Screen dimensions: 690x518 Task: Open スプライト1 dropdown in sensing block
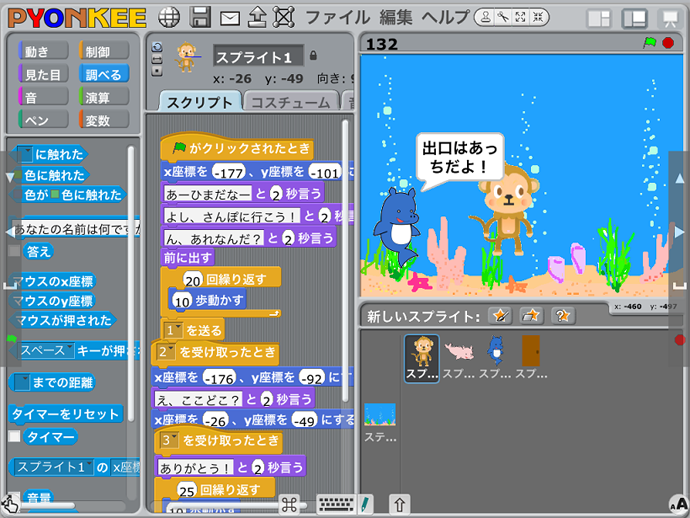tap(89, 466)
